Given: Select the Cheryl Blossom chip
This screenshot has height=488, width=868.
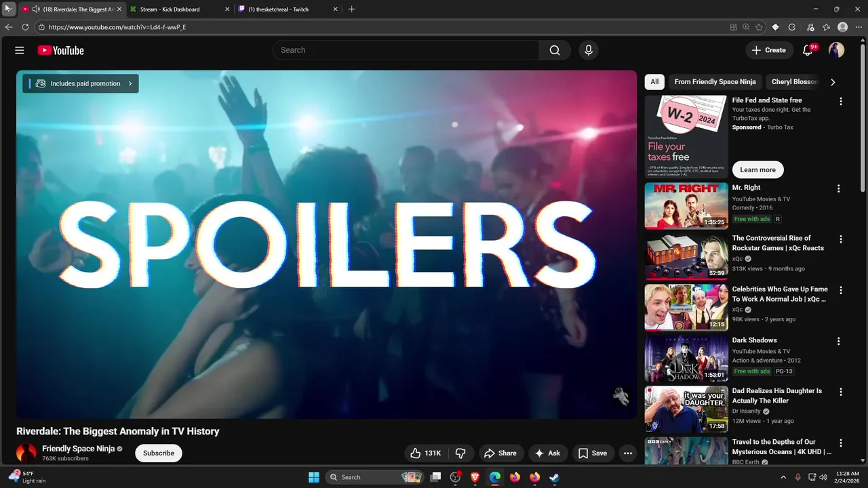Looking at the screenshot, I should (795, 82).
